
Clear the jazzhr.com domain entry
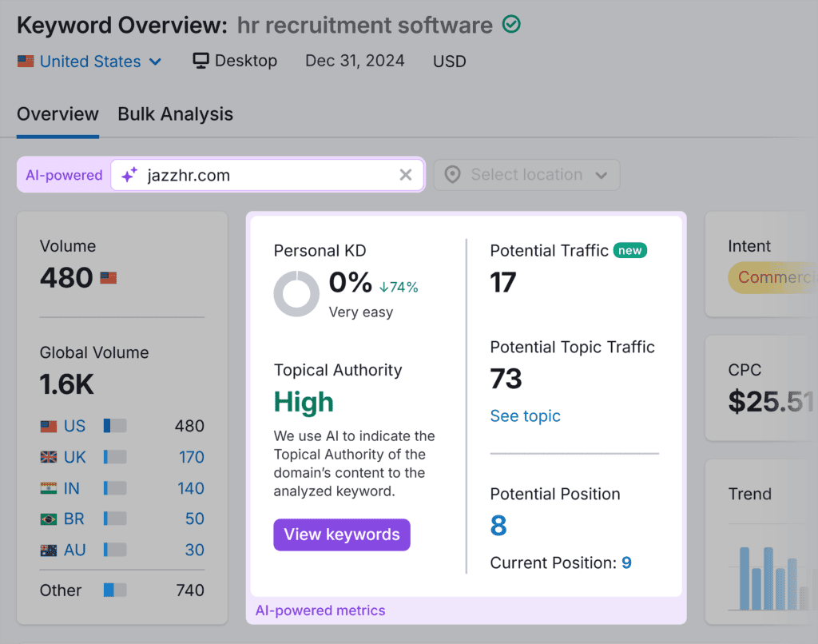[x=406, y=175]
